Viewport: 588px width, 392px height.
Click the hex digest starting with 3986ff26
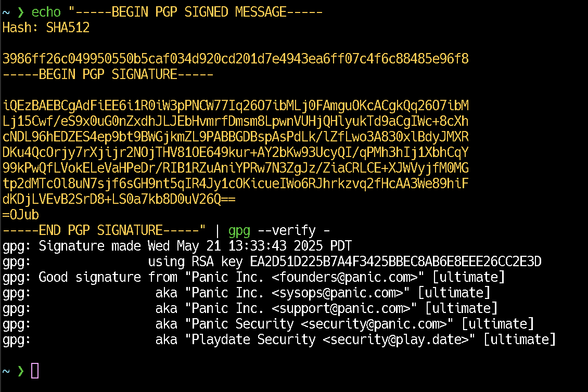click(x=236, y=59)
